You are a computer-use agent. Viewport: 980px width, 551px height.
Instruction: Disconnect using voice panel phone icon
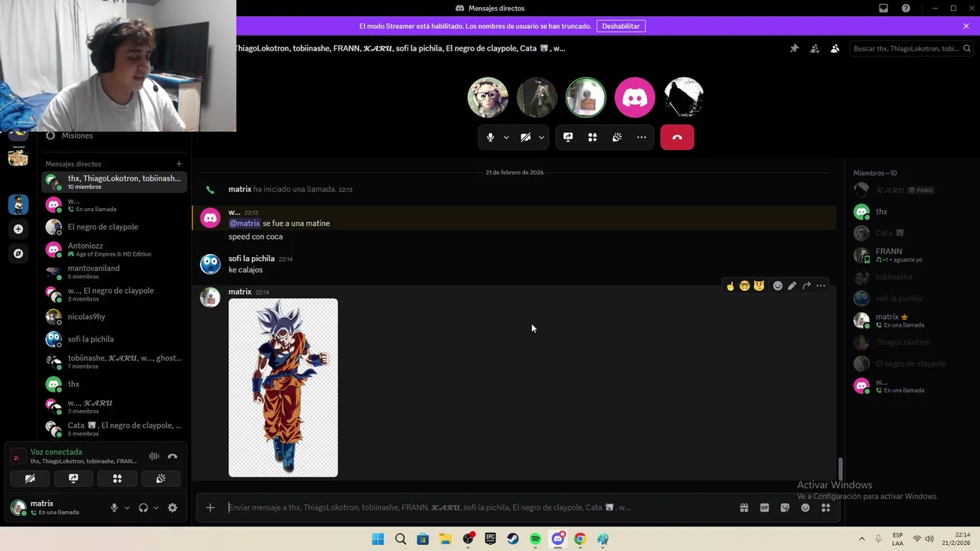tap(172, 456)
